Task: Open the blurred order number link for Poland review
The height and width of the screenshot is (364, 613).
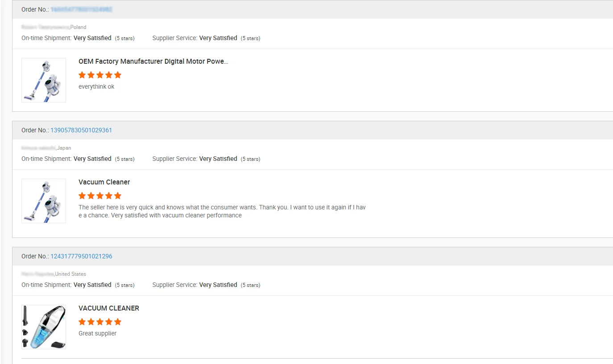Action: [x=81, y=9]
